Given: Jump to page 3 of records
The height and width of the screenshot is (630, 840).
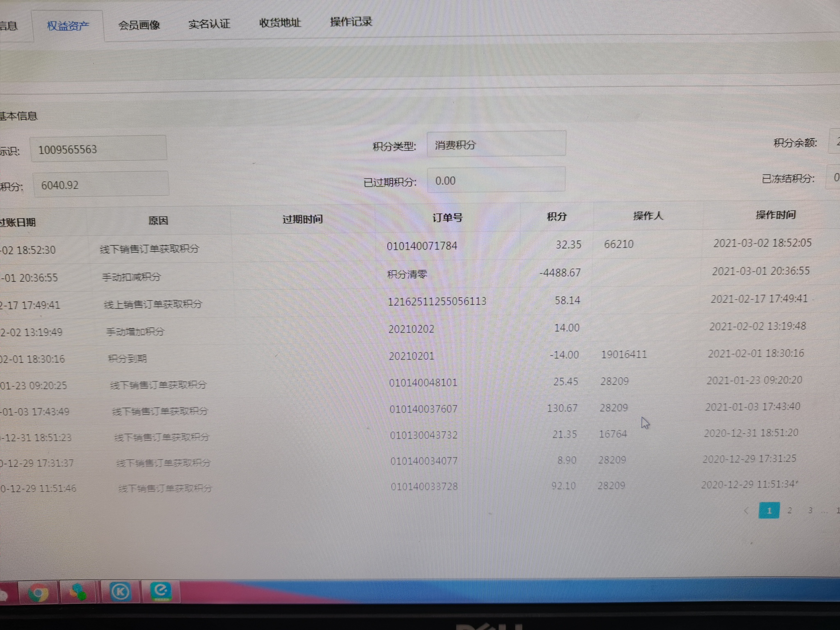Looking at the screenshot, I should 810,511.
